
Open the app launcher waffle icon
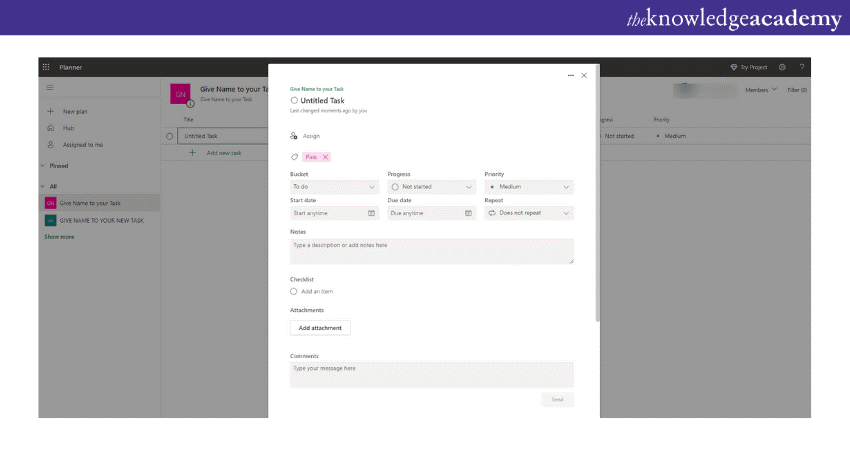coord(46,67)
